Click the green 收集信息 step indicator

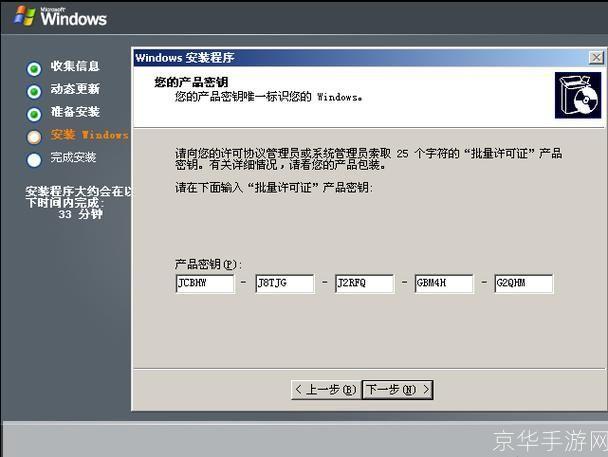coord(34,69)
